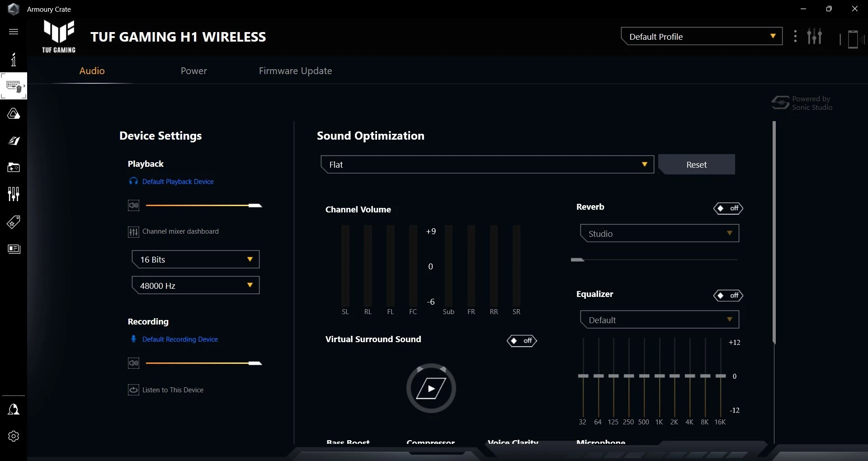868x461 pixels.
Task: Click the vertical scrollbar of audio panel
Action: tap(774, 233)
